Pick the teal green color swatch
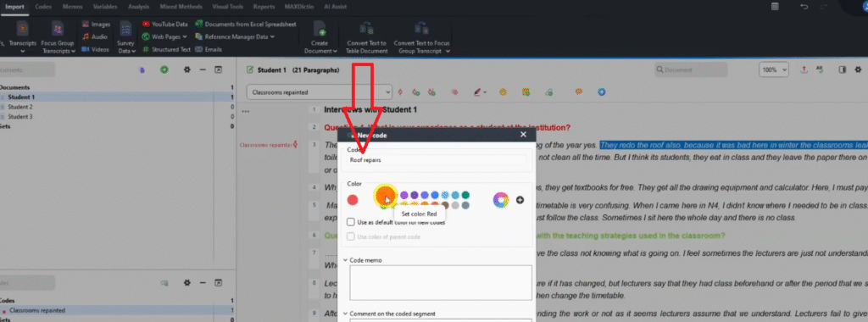The width and height of the screenshot is (868, 322). [x=465, y=195]
